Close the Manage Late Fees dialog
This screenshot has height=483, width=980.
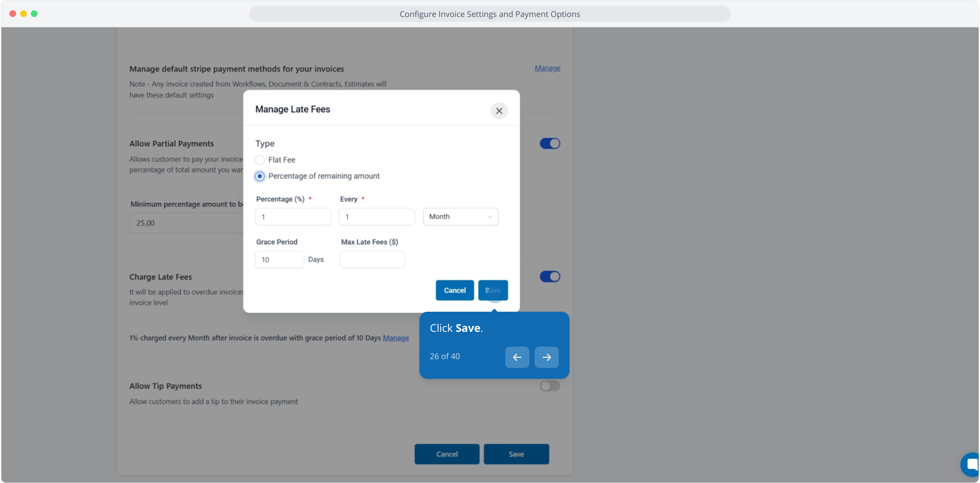tap(499, 111)
